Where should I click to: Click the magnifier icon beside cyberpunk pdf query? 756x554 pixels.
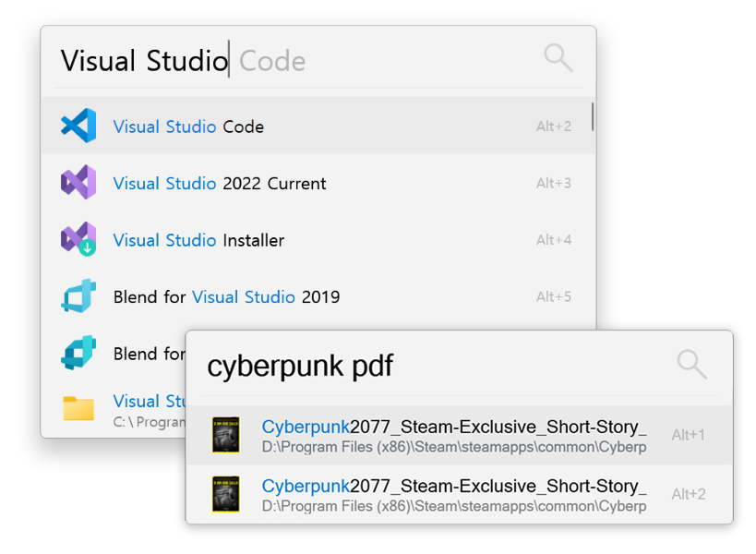691,364
